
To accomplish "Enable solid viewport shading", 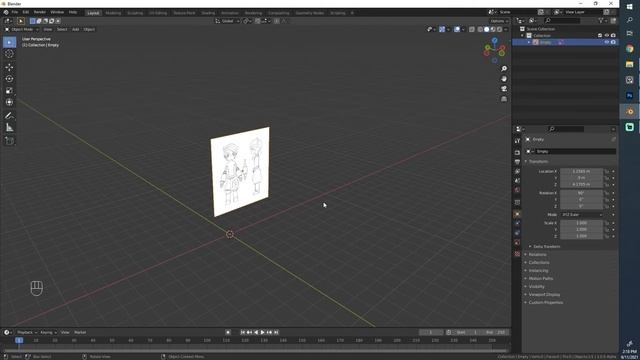I will 487,29.
